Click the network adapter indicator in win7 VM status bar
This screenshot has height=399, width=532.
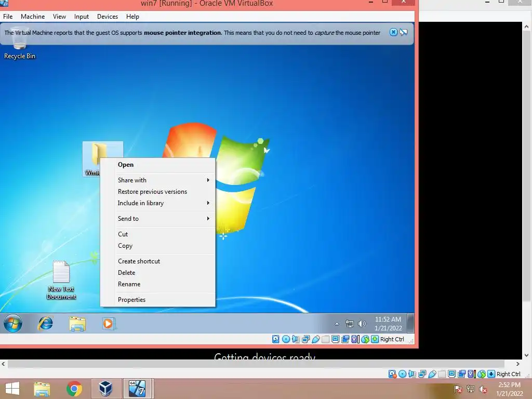(305, 339)
